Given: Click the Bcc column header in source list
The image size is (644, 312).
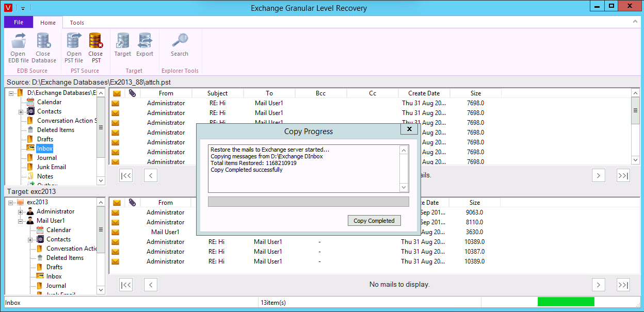Looking at the screenshot, I should pyautogui.click(x=321, y=93).
